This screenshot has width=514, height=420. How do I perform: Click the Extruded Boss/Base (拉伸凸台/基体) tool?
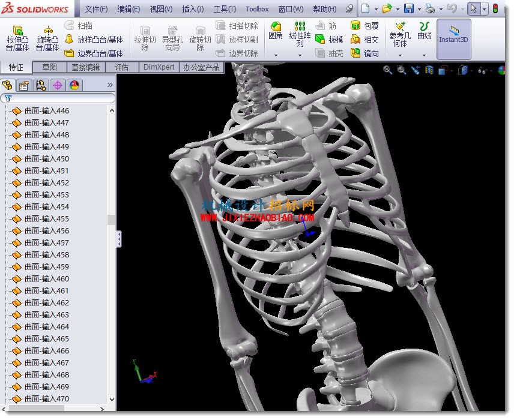click(17, 38)
